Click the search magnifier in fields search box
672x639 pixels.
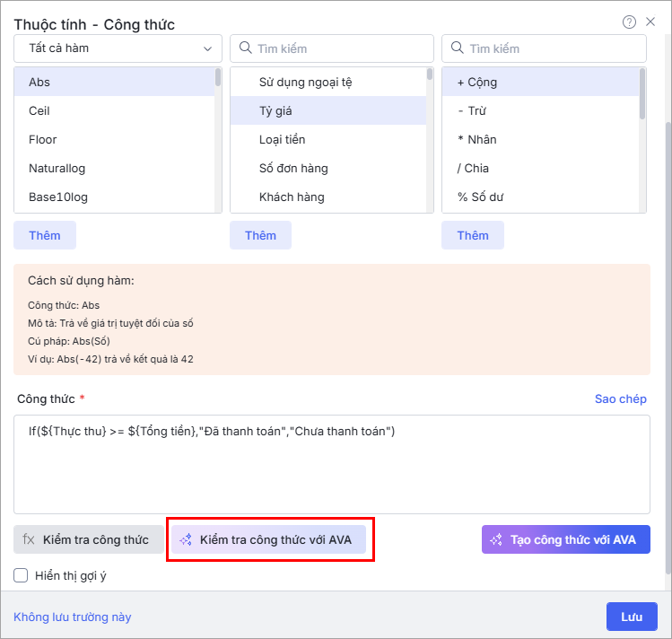click(245, 48)
